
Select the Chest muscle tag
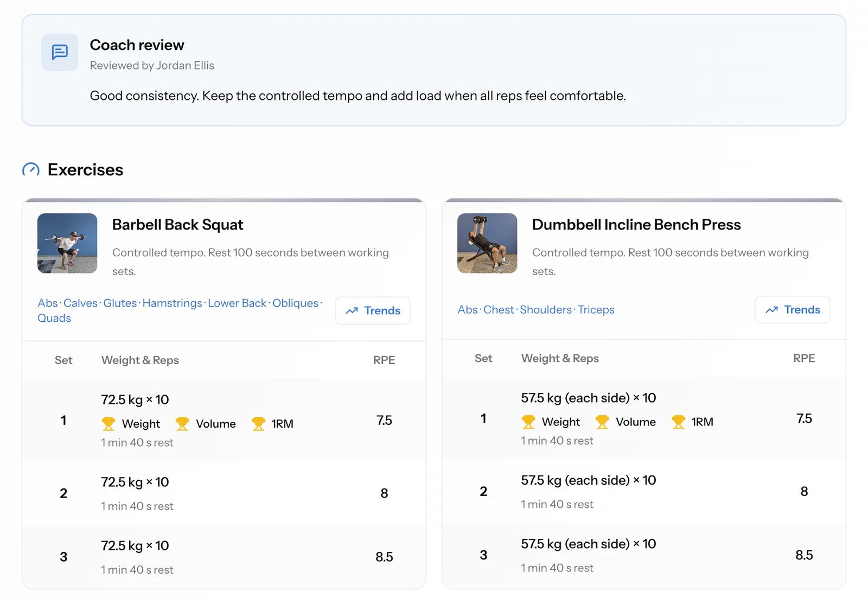click(499, 309)
